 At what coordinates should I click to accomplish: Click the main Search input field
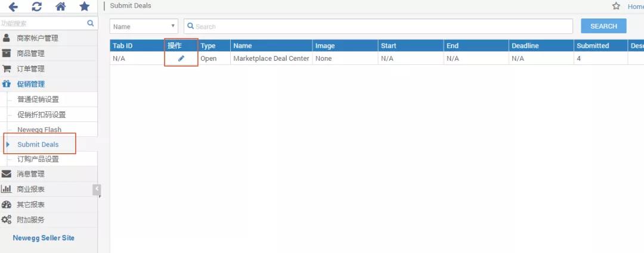tap(382, 26)
